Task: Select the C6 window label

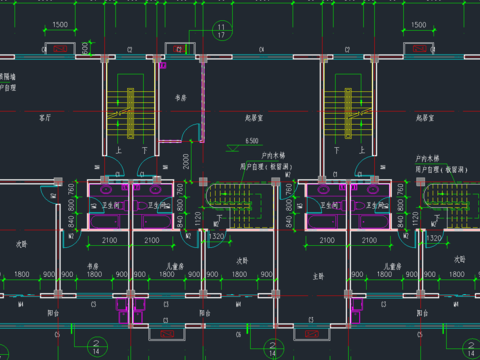Action: [238, 334]
